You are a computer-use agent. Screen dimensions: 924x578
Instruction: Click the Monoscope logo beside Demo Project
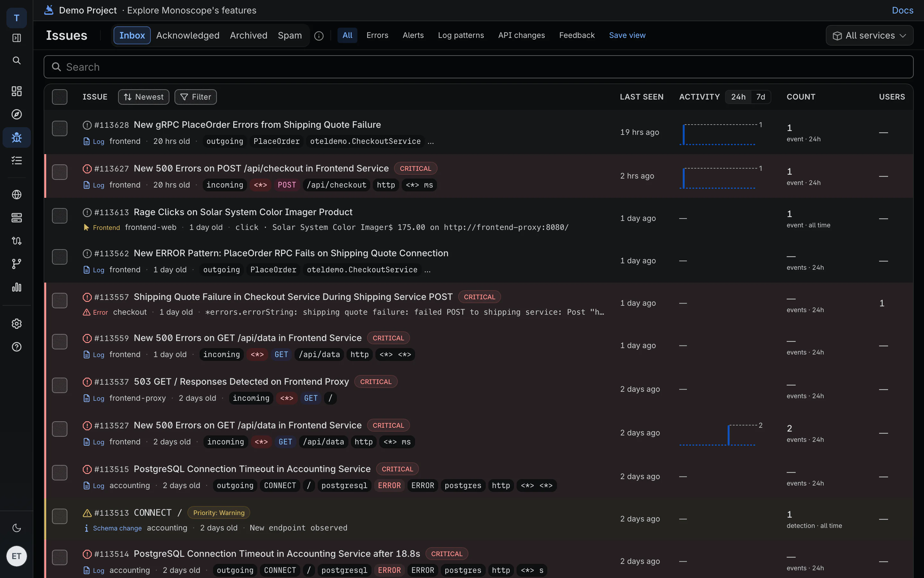click(49, 10)
